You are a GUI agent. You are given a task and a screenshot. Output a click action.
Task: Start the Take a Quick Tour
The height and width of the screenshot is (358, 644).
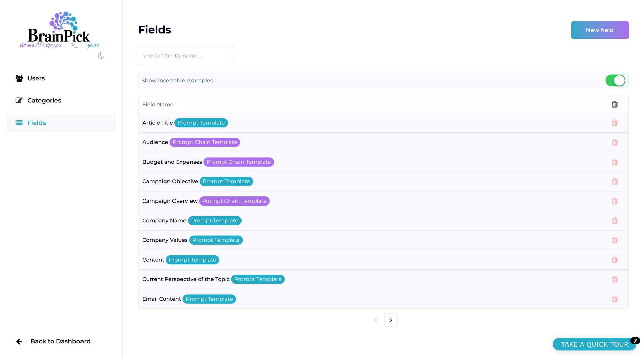click(594, 344)
